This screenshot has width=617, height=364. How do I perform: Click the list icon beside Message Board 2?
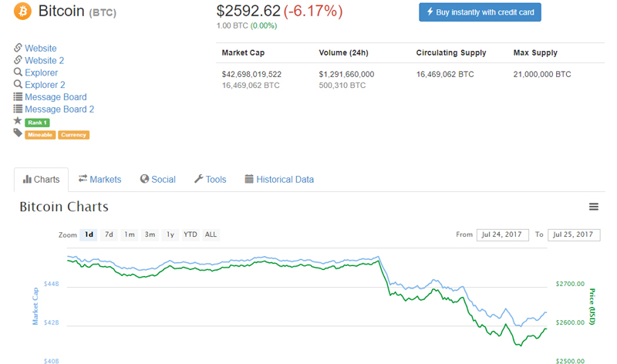18,109
